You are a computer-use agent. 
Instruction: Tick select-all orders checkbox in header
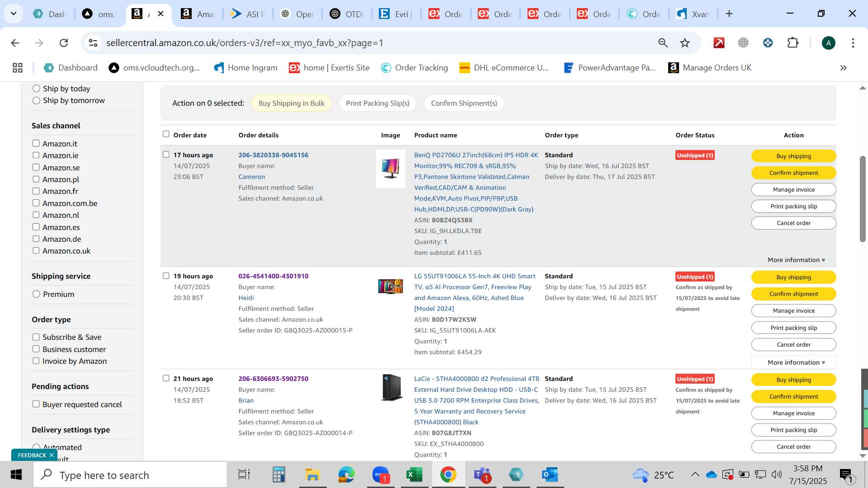tap(166, 134)
